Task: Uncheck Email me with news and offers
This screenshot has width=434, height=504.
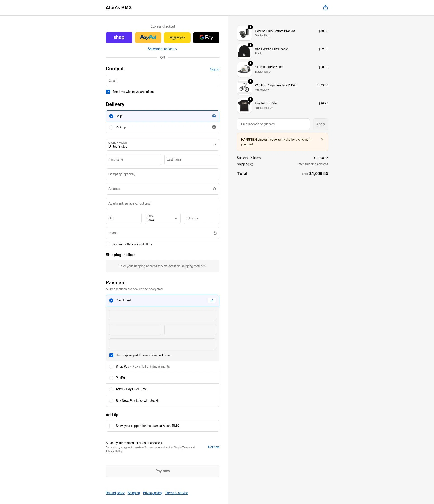Action: point(108,92)
